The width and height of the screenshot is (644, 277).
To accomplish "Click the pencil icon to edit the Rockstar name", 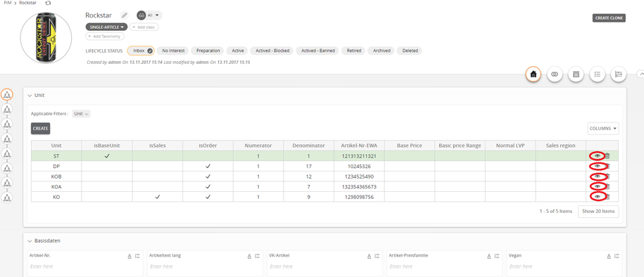I will [x=124, y=15].
